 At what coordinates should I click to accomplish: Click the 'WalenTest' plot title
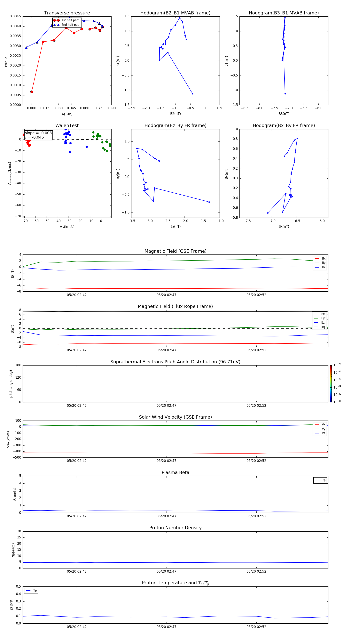pyautogui.click(x=67, y=125)
